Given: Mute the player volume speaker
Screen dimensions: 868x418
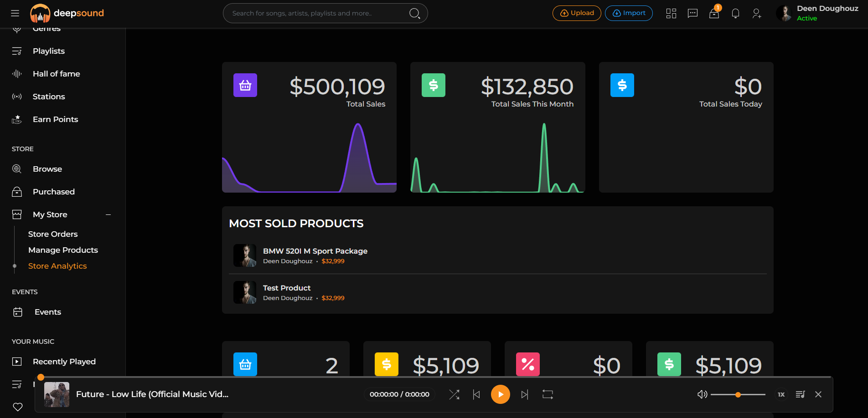Looking at the screenshot, I should [702, 394].
